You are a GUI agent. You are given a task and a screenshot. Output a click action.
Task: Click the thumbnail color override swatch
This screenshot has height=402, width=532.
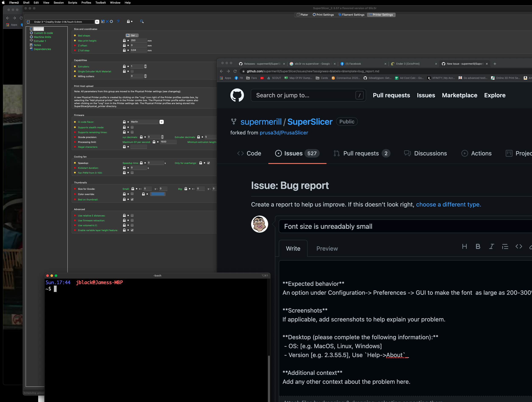[158, 194]
